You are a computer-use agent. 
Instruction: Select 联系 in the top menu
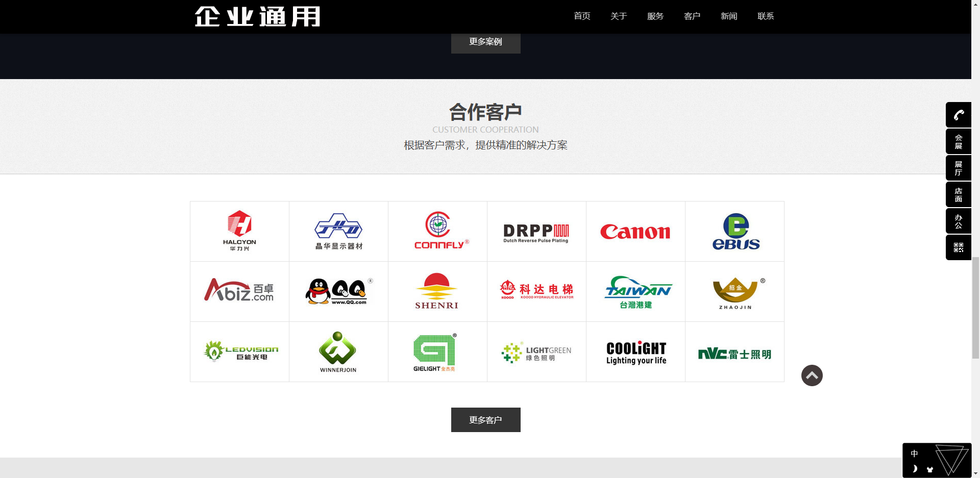[x=766, y=16]
